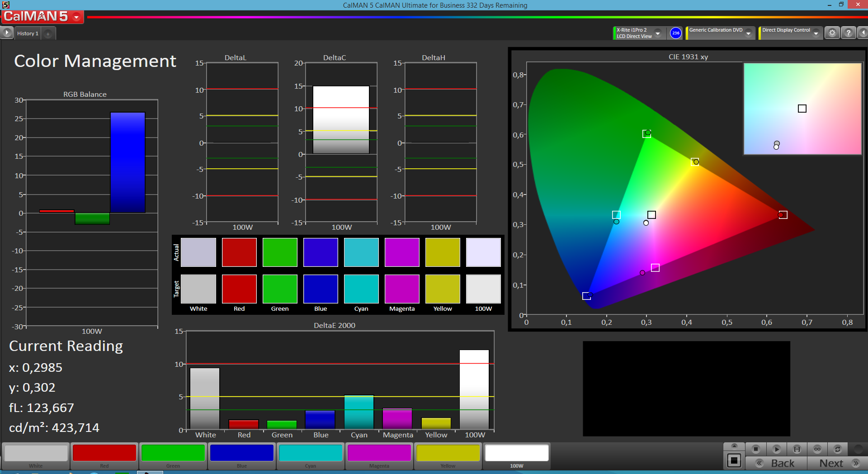Click the White bar in DeltaE 2000 chart
The image size is (868, 474).
[205, 398]
